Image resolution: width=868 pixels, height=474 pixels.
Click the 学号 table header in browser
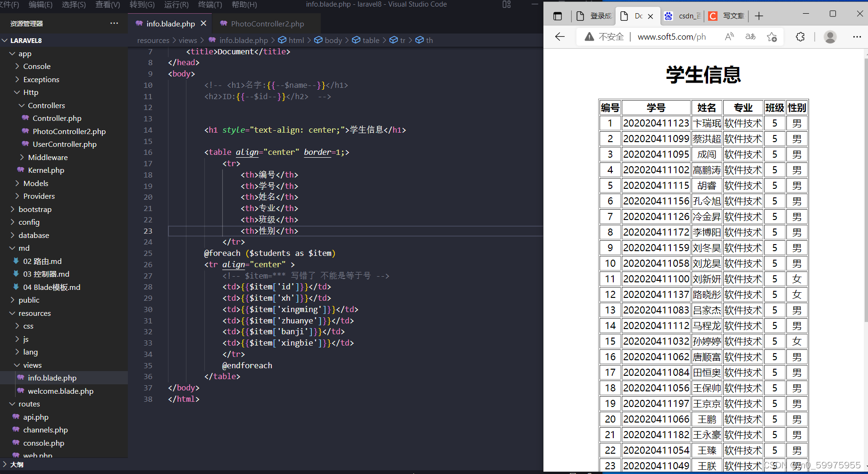point(656,108)
